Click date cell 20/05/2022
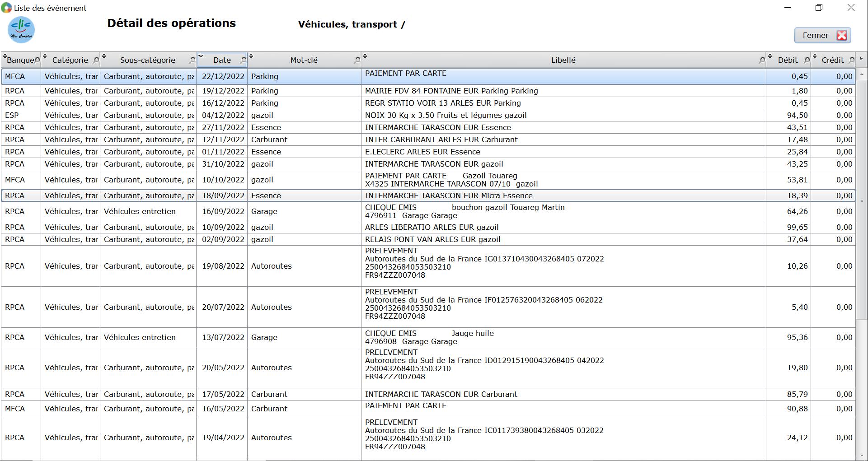 tap(223, 368)
